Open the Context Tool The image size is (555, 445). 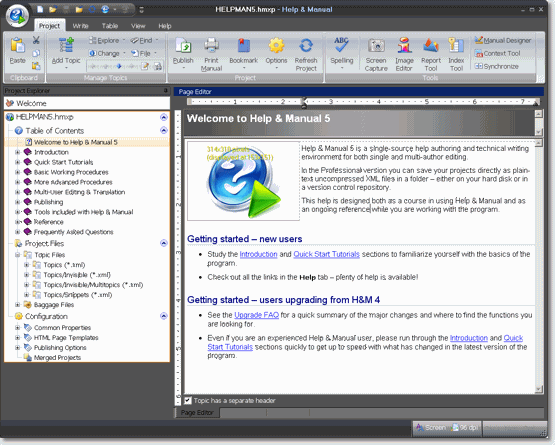tap(497, 53)
